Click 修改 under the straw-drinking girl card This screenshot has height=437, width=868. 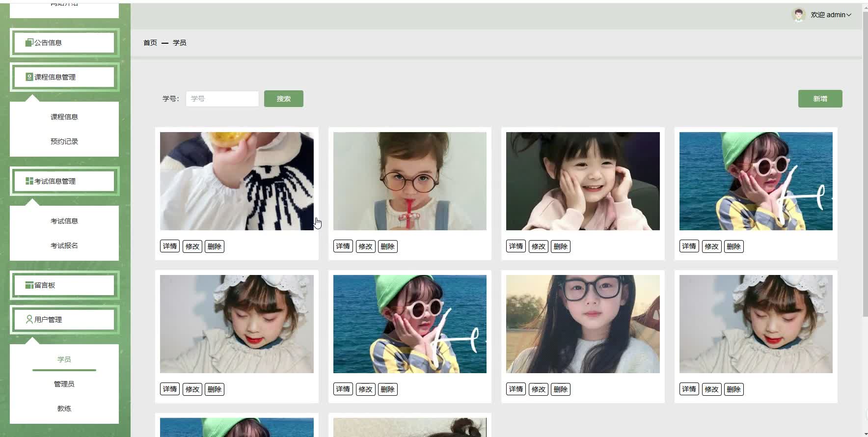365,246
